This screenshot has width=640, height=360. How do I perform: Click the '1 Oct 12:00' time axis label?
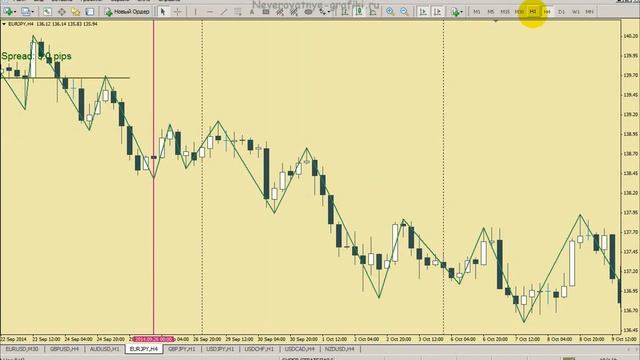pyautogui.click(x=335, y=339)
